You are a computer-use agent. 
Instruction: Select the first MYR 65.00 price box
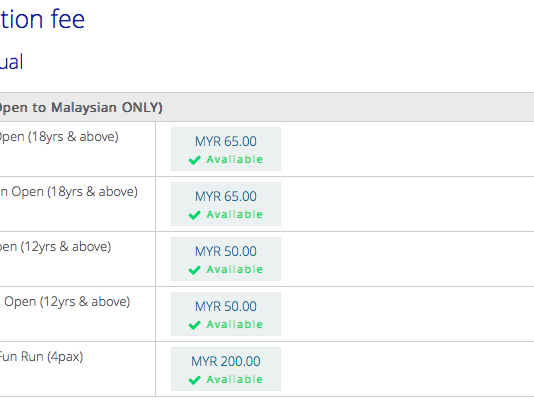[226, 149]
